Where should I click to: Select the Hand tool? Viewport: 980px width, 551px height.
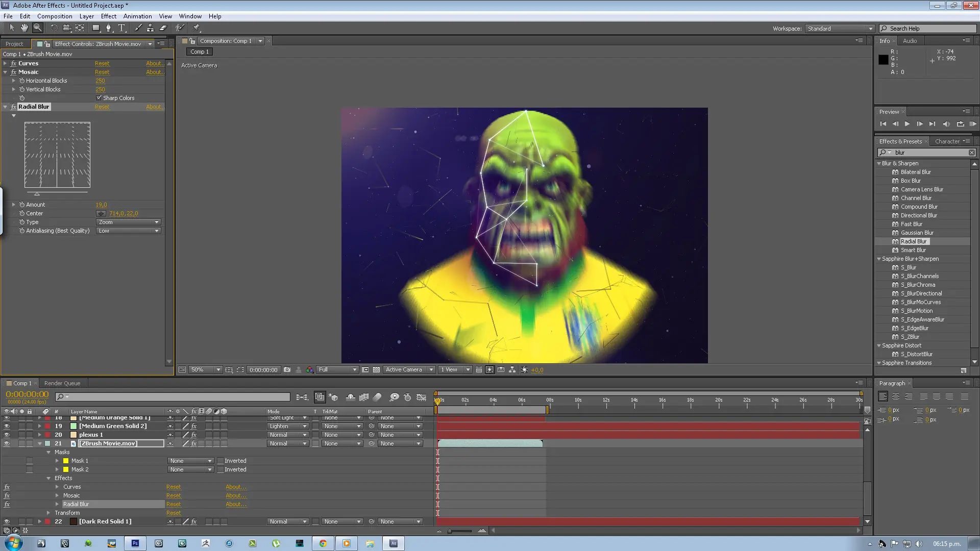pos(24,28)
